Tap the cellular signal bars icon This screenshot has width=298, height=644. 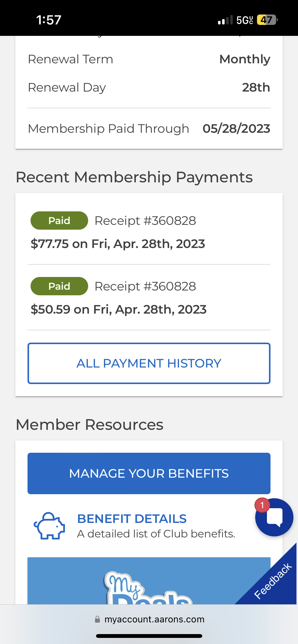tap(225, 20)
